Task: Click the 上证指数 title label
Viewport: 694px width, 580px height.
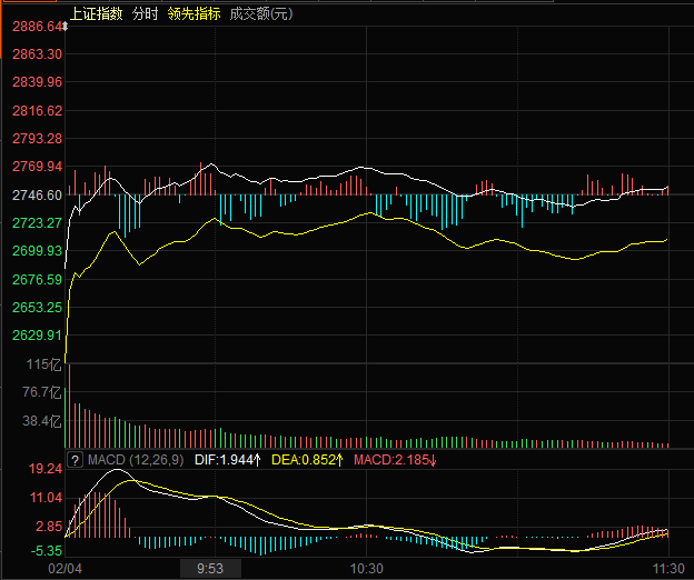Action: click(96, 14)
